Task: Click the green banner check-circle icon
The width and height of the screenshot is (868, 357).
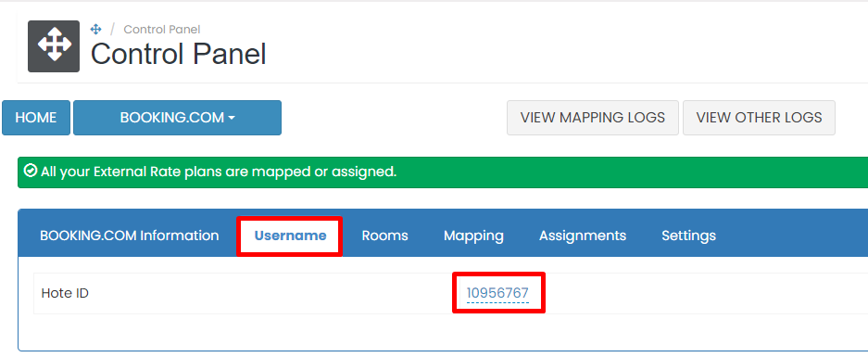Action: (31, 172)
